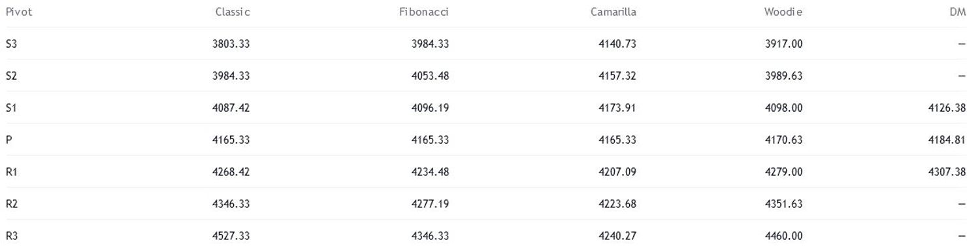Click the Fibonacci column header

pos(424,12)
